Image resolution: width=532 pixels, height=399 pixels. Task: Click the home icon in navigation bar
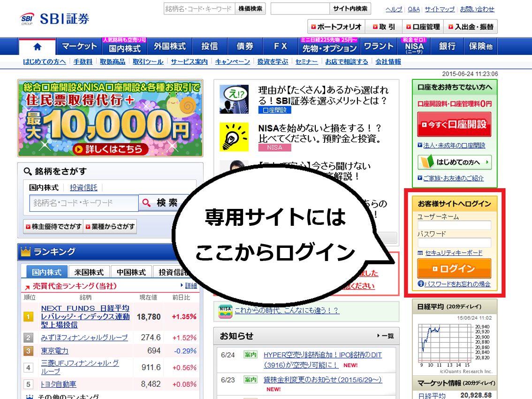[x=38, y=46]
